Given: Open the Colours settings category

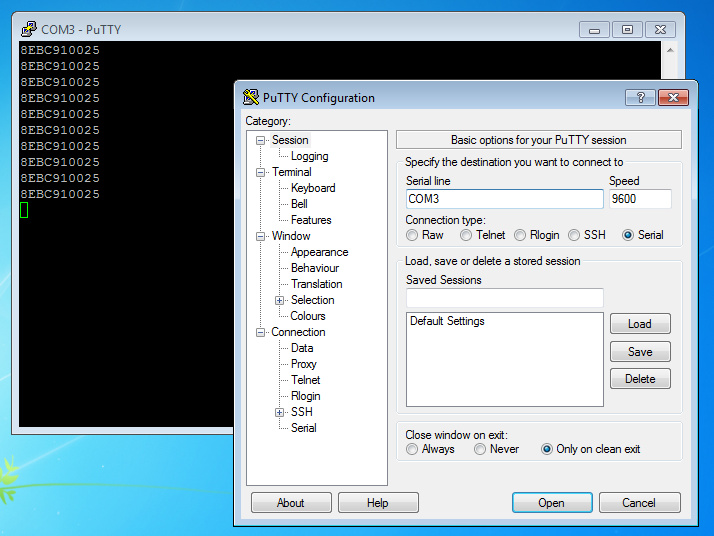Looking at the screenshot, I should [x=308, y=316].
